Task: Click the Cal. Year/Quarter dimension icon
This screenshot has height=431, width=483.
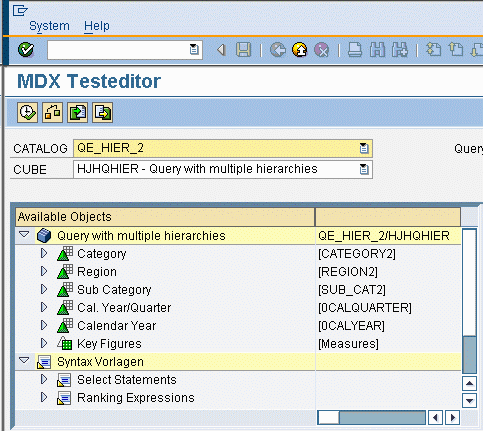Action: point(65,308)
